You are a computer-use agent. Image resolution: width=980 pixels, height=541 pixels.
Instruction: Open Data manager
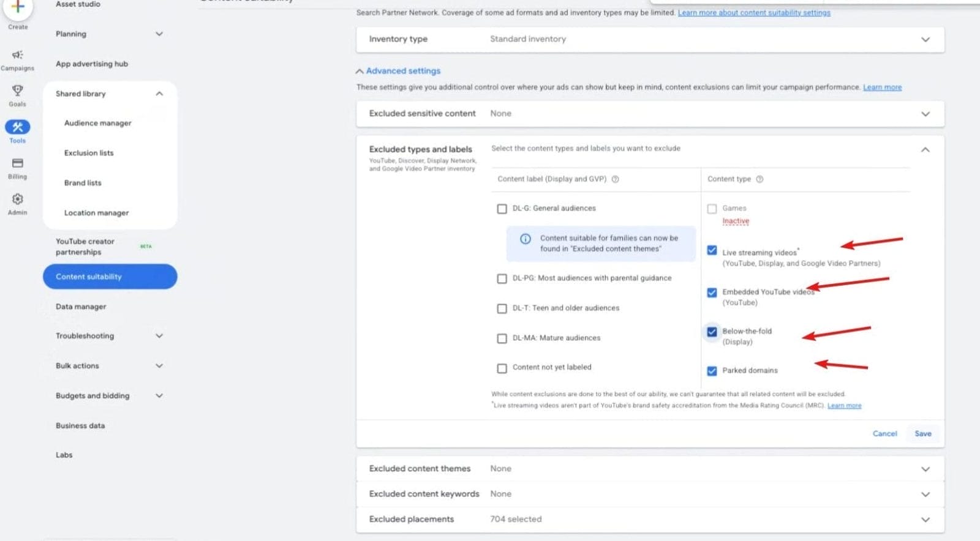[x=81, y=307]
